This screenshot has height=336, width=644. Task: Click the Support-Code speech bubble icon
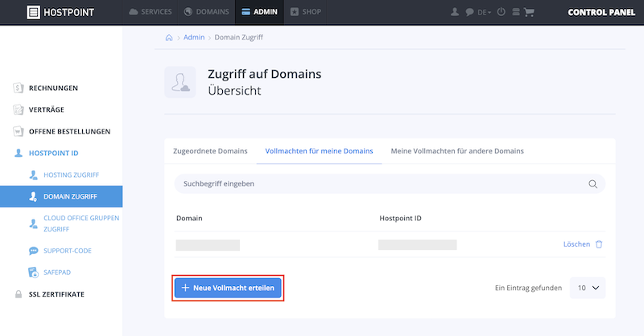pyautogui.click(x=33, y=251)
